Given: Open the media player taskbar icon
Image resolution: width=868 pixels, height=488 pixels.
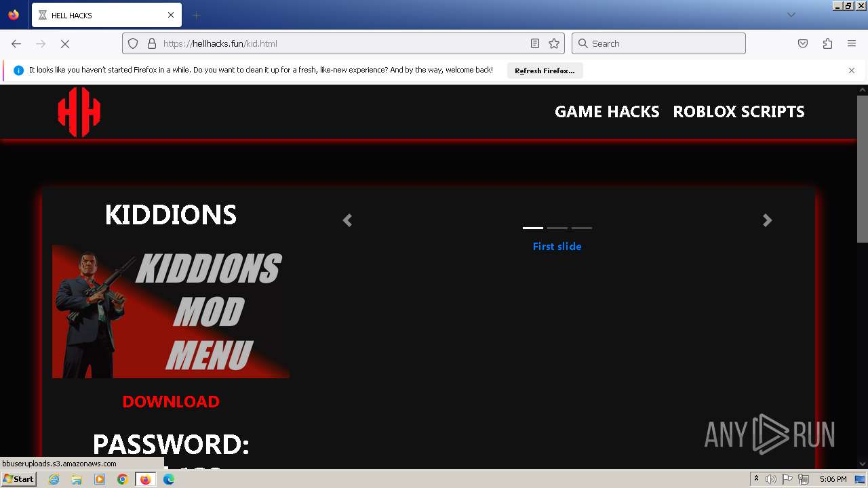Looking at the screenshot, I should pos(100,479).
